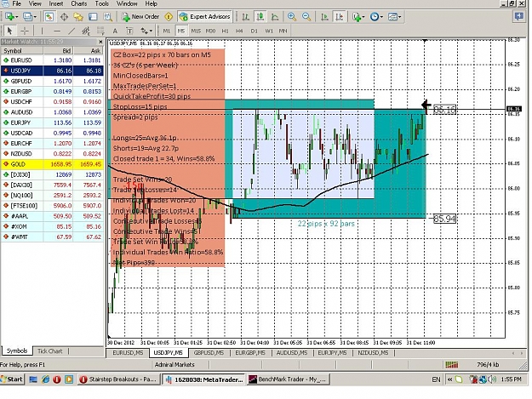Image resolution: width=532 pixels, height=399 pixels.
Task: Close the Market Watch panel
Action: [100, 42]
